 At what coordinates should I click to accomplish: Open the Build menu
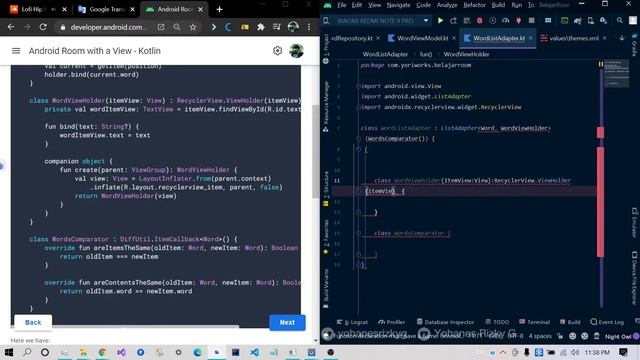(x=498, y=5)
